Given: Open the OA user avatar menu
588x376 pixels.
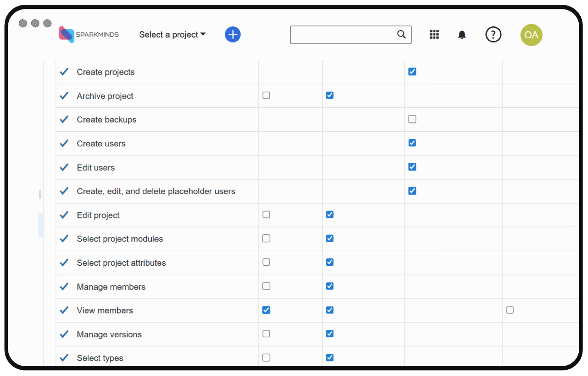Looking at the screenshot, I should 531,35.
